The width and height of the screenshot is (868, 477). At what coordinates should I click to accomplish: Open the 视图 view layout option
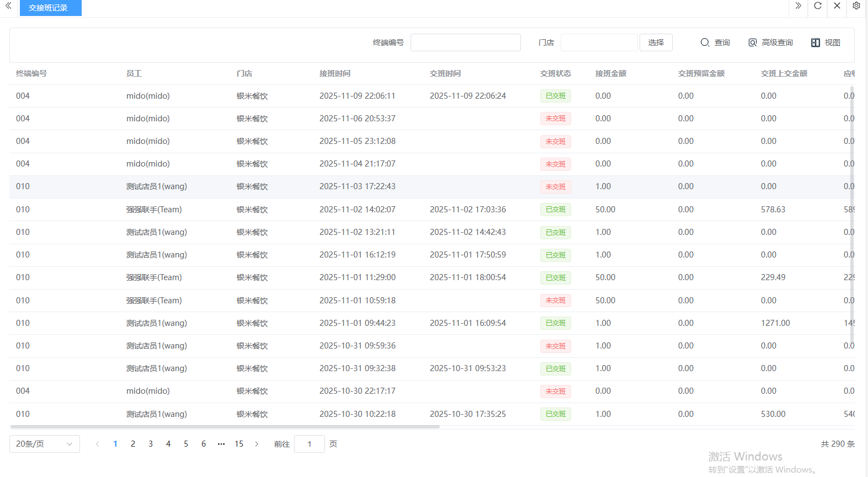tap(826, 42)
